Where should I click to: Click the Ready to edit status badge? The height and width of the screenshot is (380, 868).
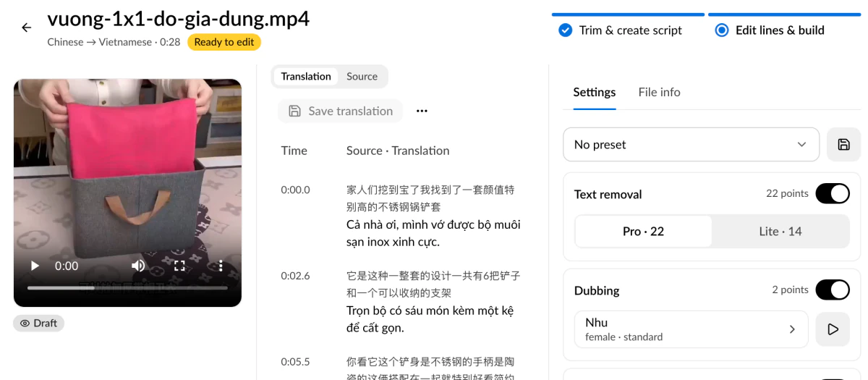pos(224,42)
